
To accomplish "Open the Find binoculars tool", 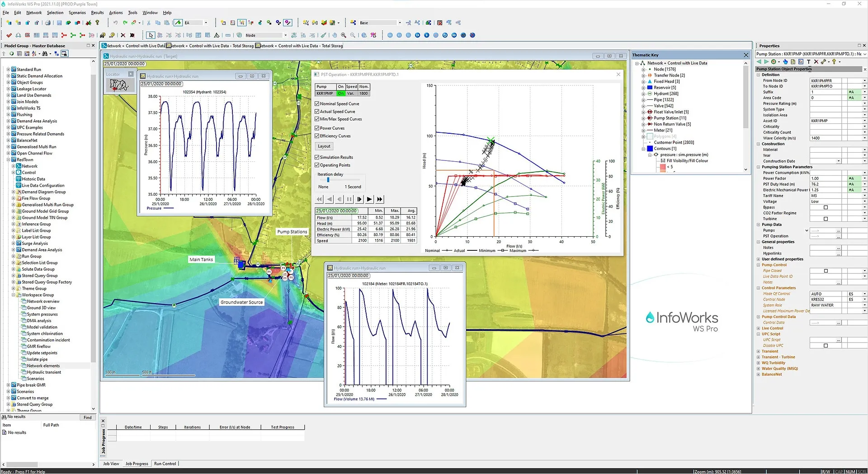I will (x=103, y=35).
